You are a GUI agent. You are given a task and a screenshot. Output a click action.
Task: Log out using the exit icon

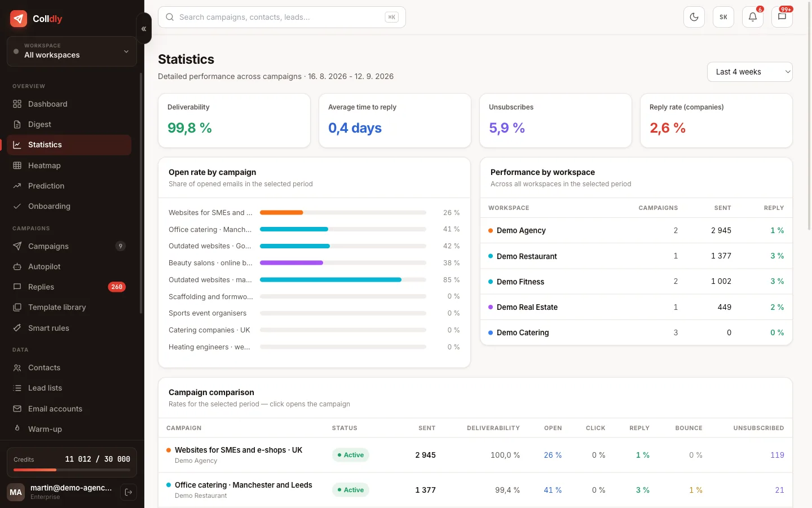click(x=129, y=492)
